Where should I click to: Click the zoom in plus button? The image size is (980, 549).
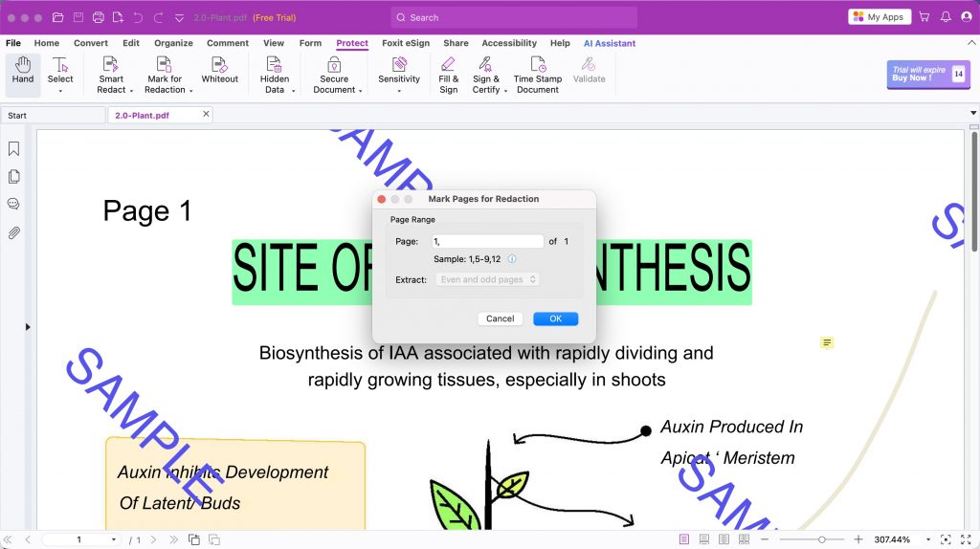click(858, 539)
